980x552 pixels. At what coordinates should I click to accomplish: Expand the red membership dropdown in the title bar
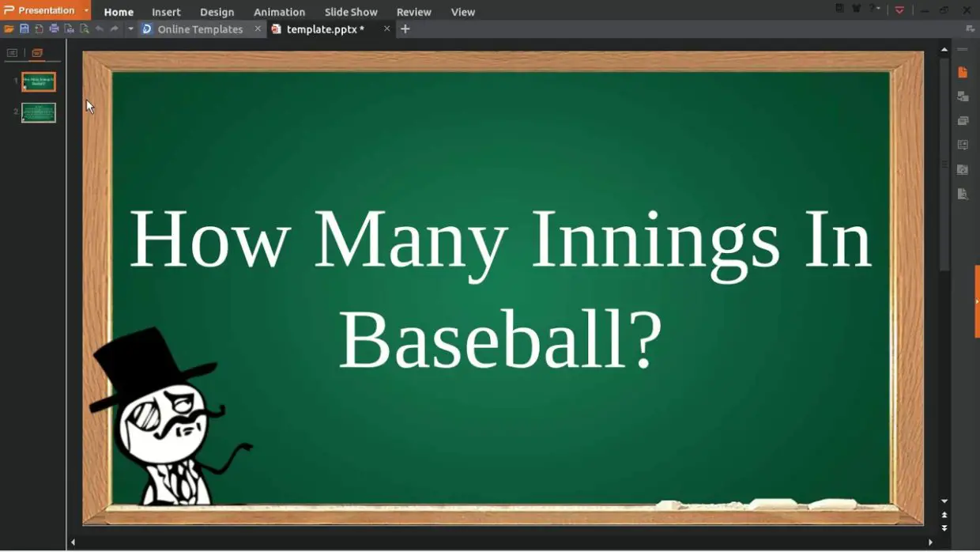pyautogui.click(x=899, y=10)
